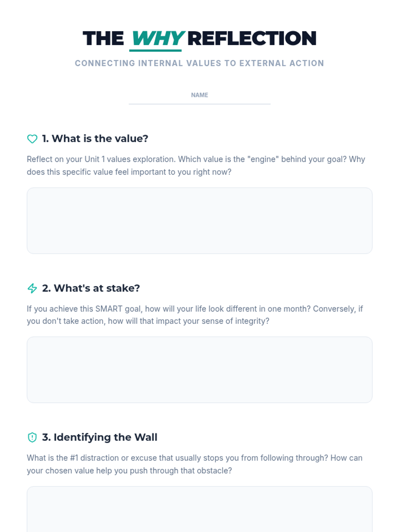Click the heart icon beside question 1
Viewport: 399px width, 532px height.
coord(32,139)
